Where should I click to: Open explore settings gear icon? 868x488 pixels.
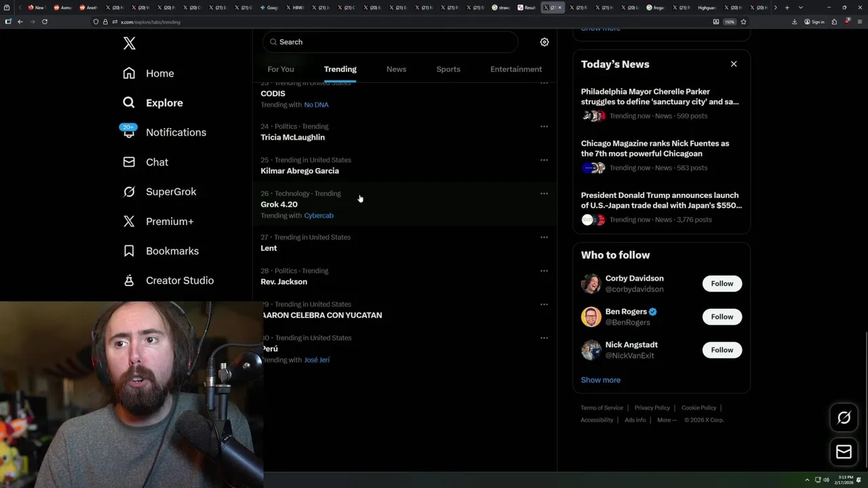point(544,42)
